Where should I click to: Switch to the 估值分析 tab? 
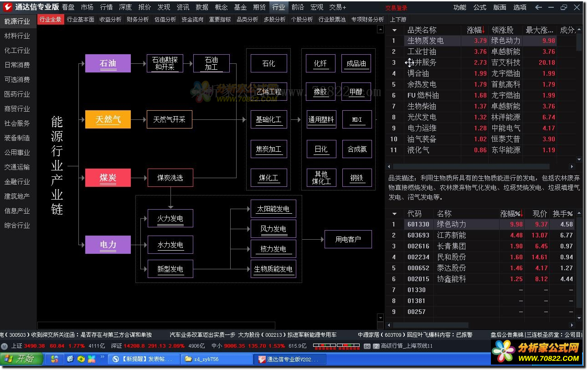(x=165, y=20)
